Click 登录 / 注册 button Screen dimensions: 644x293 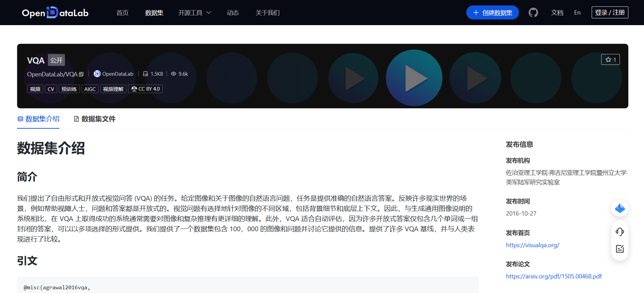[x=610, y=13]
